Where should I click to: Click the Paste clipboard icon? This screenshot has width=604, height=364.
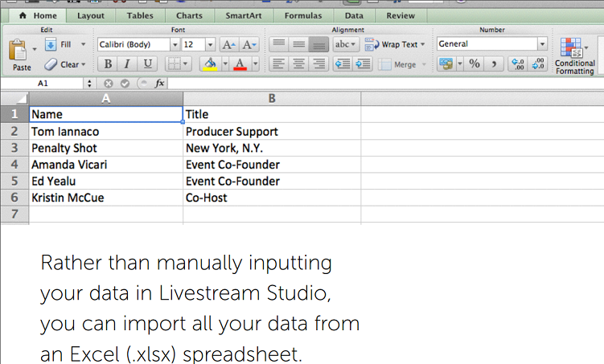[x=17, y=52]
